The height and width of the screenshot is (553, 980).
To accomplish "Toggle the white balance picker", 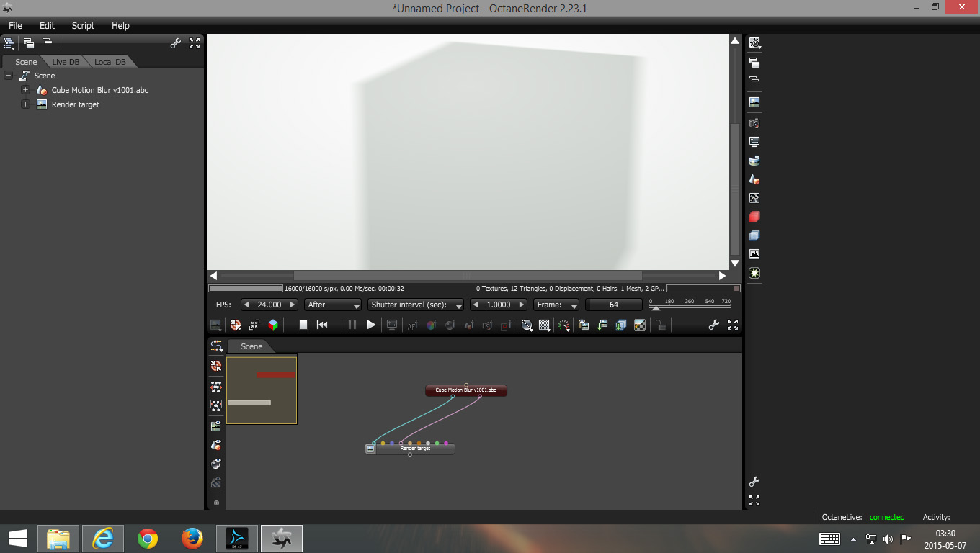I will click(x=431, y=325).
